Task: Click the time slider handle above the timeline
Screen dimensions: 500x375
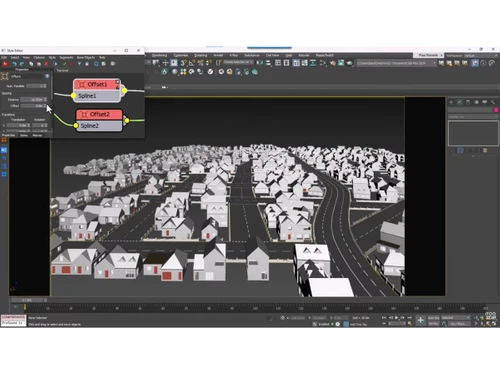Action: (x=27, y=300)
